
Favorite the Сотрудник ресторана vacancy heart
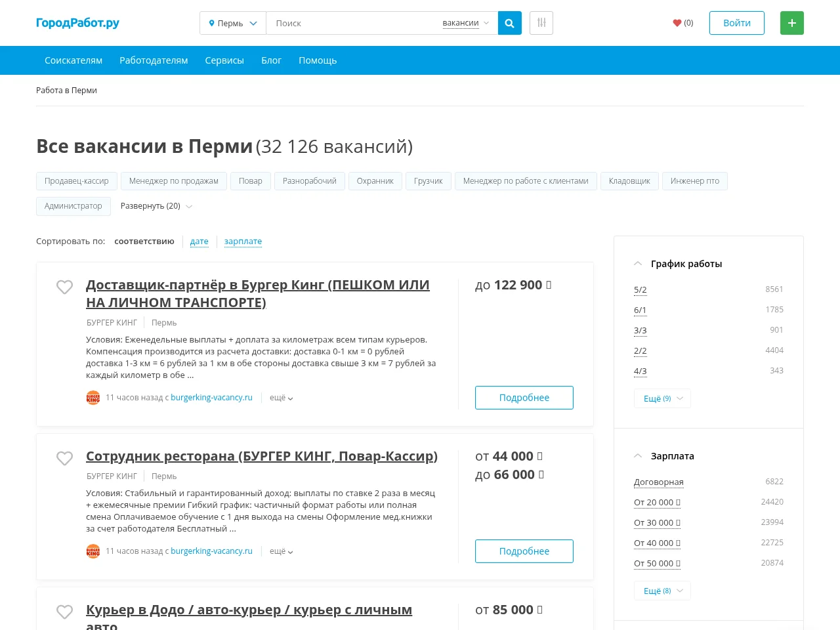coord(64,458)
